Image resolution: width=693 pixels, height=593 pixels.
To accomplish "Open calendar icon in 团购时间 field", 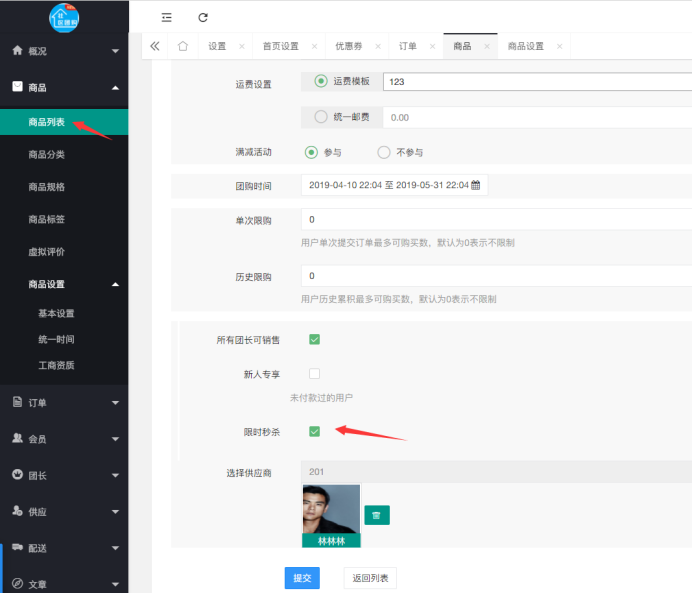I will [x=476, y=185].
